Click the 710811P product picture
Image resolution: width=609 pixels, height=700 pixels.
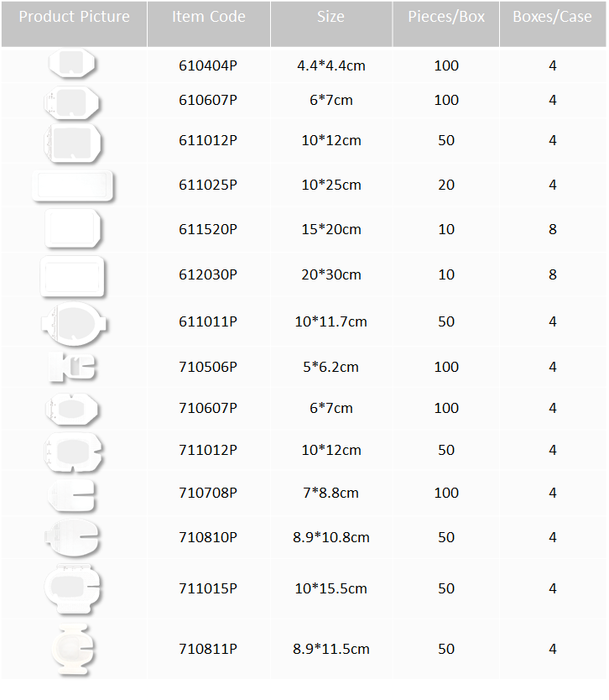point(73,650)
